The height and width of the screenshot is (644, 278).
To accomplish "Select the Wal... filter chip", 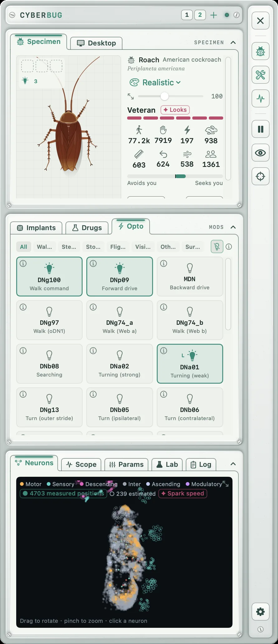I will pyautogui.click(x=45, y=247).
